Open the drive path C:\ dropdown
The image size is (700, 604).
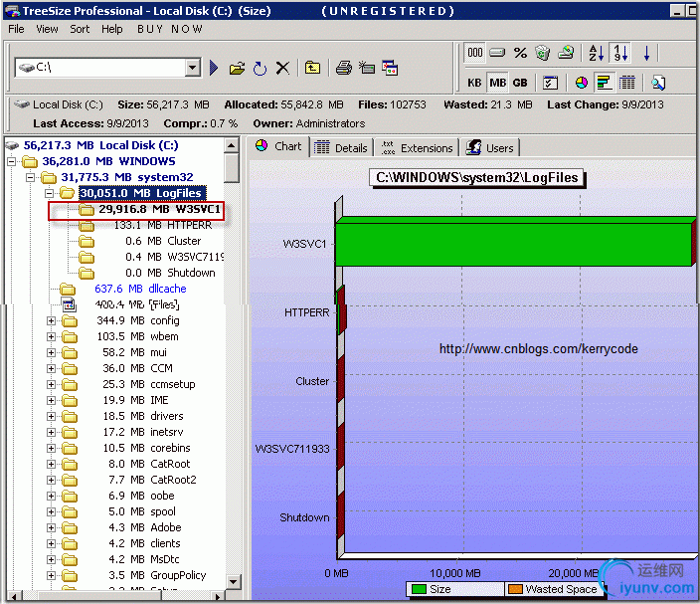point(193,68)
